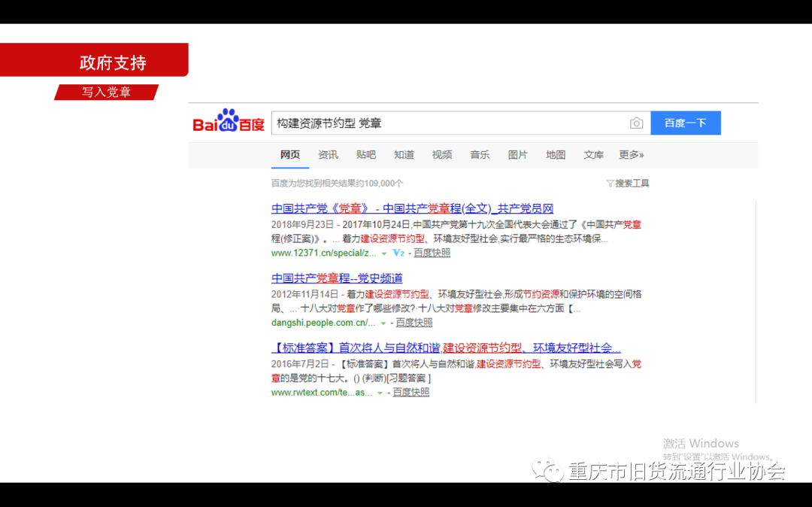Click the Baidu logo
The width and height of the screenshot is (812, 507).
229,120
